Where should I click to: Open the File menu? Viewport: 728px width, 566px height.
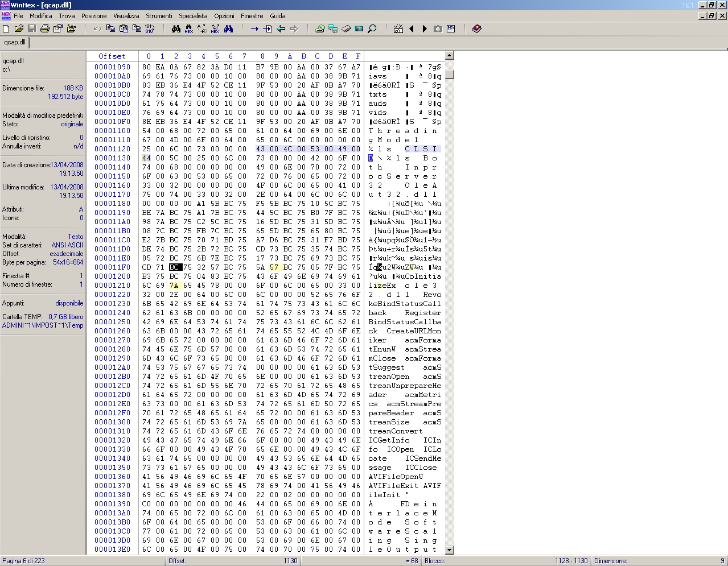(x=18, y=16)
